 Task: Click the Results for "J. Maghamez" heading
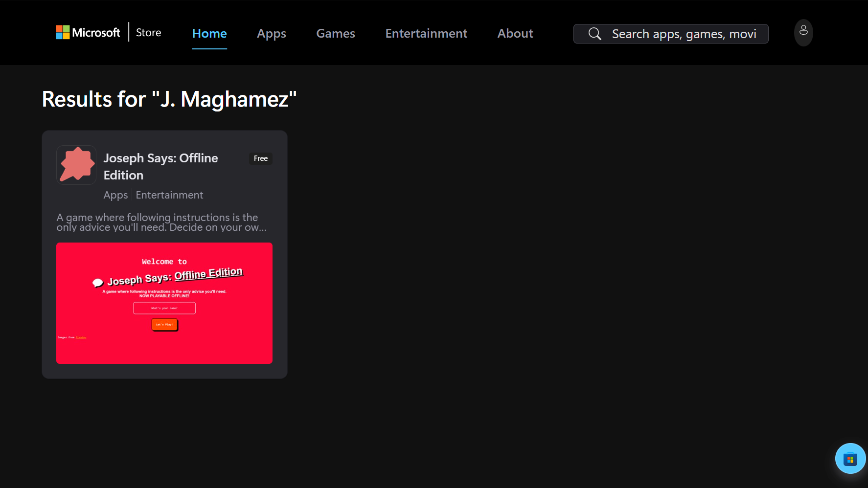click(169, 99)
